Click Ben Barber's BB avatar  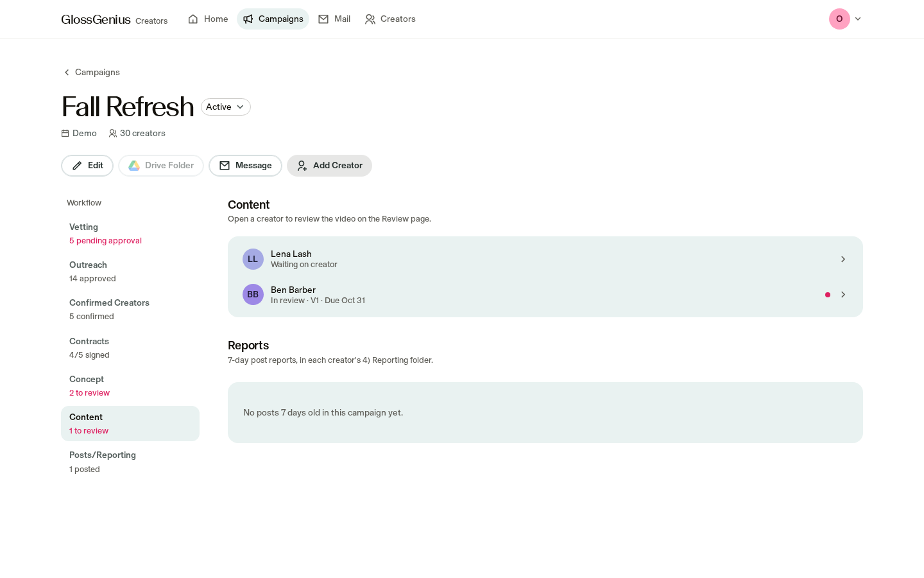253,294
